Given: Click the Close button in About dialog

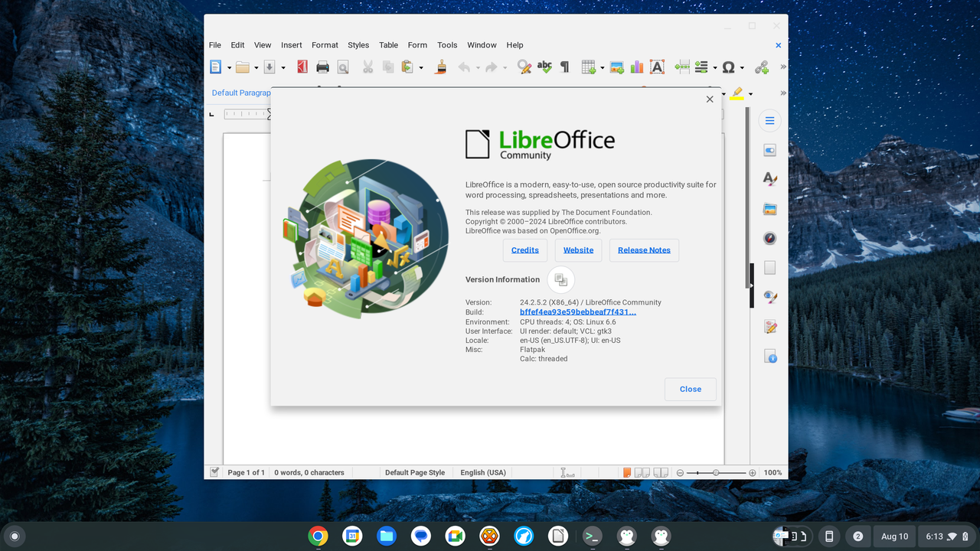Looking at the screenshot, I should pyautogui.click(x=691, y=389).
